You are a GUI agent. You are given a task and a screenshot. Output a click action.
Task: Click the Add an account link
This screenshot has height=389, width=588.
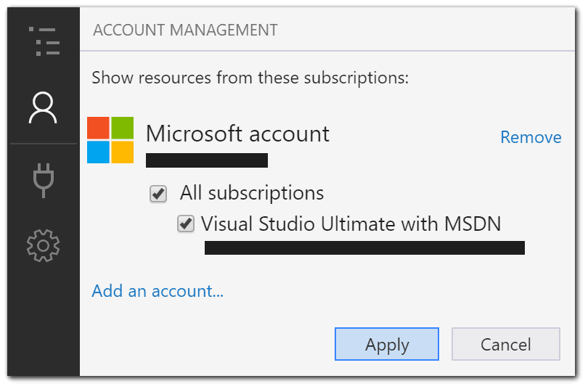click(x=158, y=291)
